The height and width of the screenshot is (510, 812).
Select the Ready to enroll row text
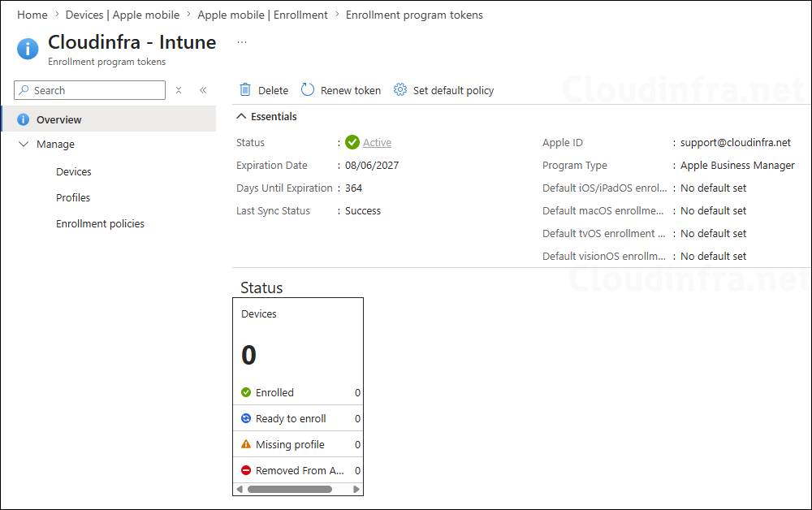[x=291, y=418]
